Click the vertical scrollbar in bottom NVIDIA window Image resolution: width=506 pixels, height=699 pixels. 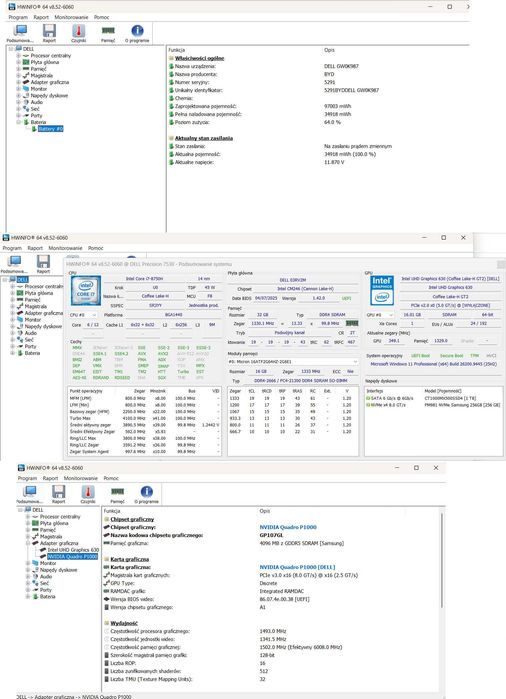(x=442, y=560)
